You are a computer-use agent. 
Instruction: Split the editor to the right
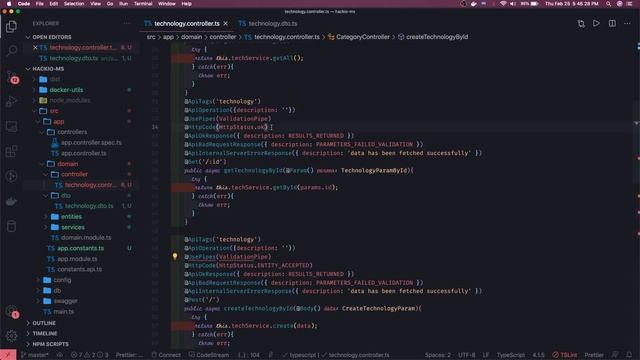612,23
